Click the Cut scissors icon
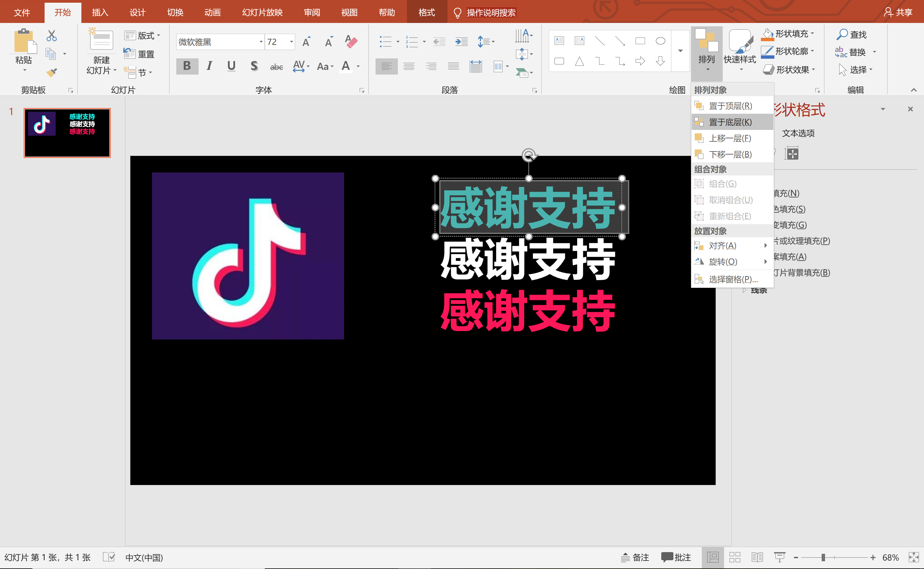The height and width of the screenshot is (569, 924). coord(52,36)
